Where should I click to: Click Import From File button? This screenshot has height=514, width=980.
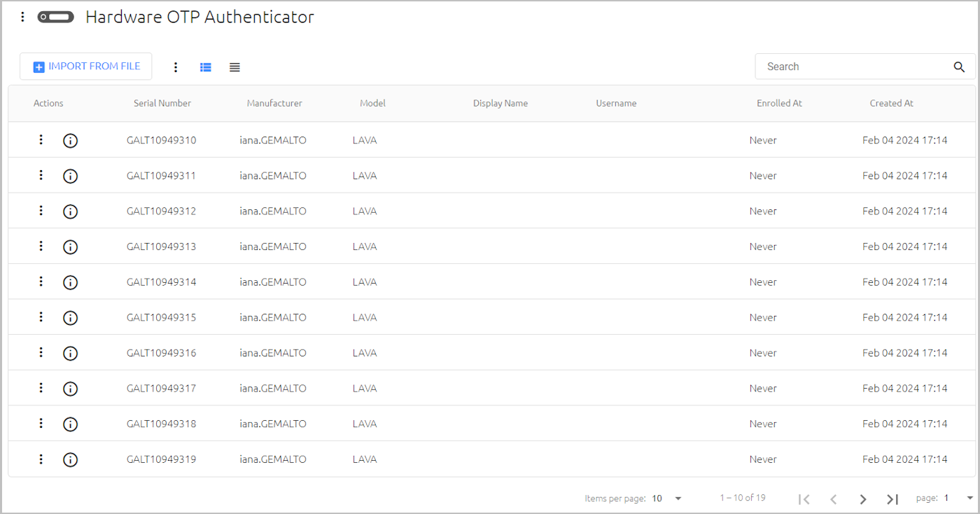click(86, 67)
